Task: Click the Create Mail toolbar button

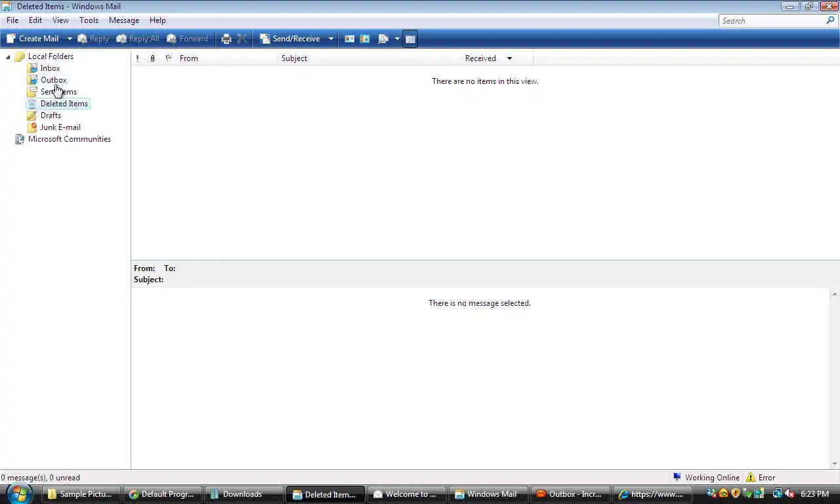Action: 32,39
